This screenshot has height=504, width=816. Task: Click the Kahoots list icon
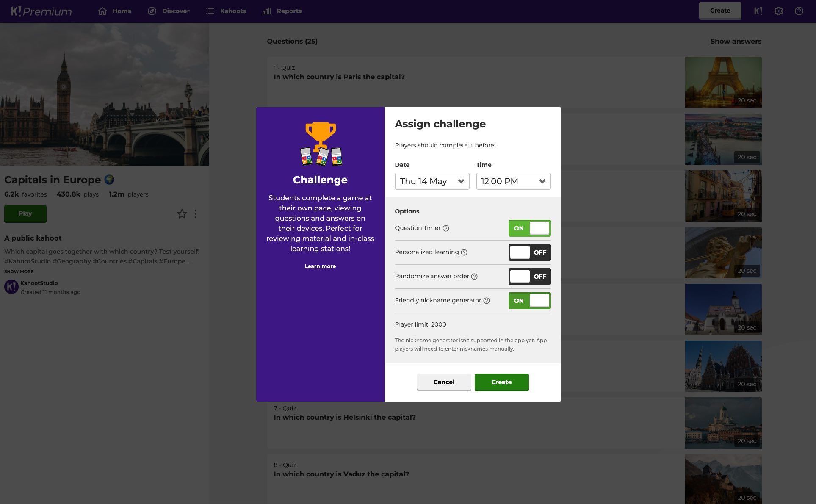210,11
